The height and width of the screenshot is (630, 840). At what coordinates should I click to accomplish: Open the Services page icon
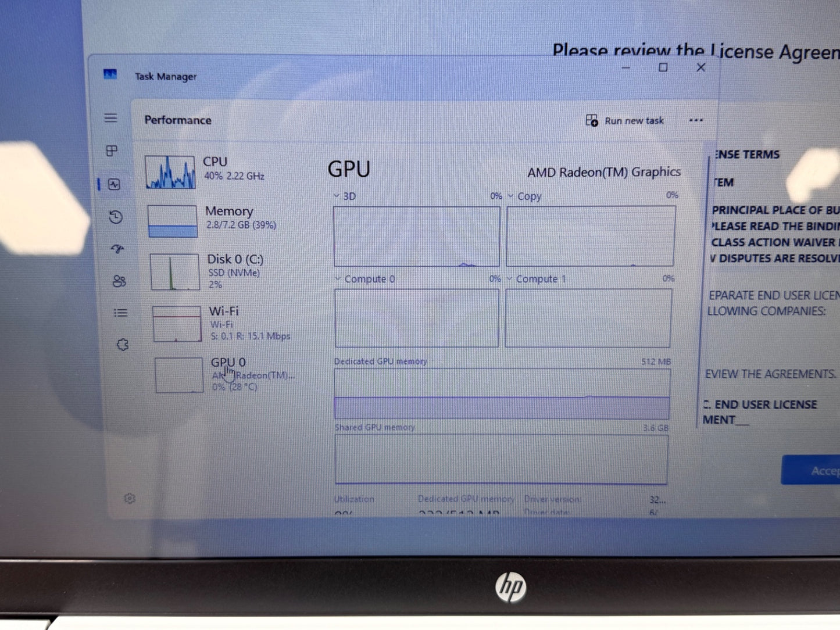tap(122, 345)
